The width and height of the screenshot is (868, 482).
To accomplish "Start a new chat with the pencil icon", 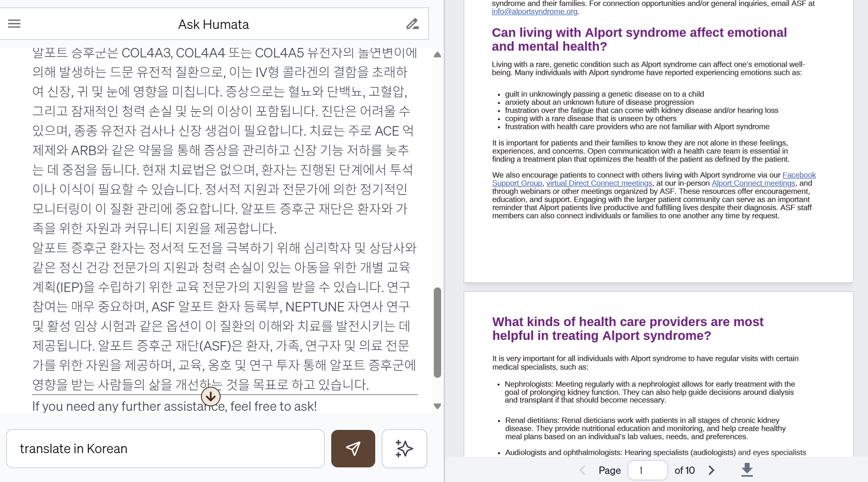I will click(412, 24).
